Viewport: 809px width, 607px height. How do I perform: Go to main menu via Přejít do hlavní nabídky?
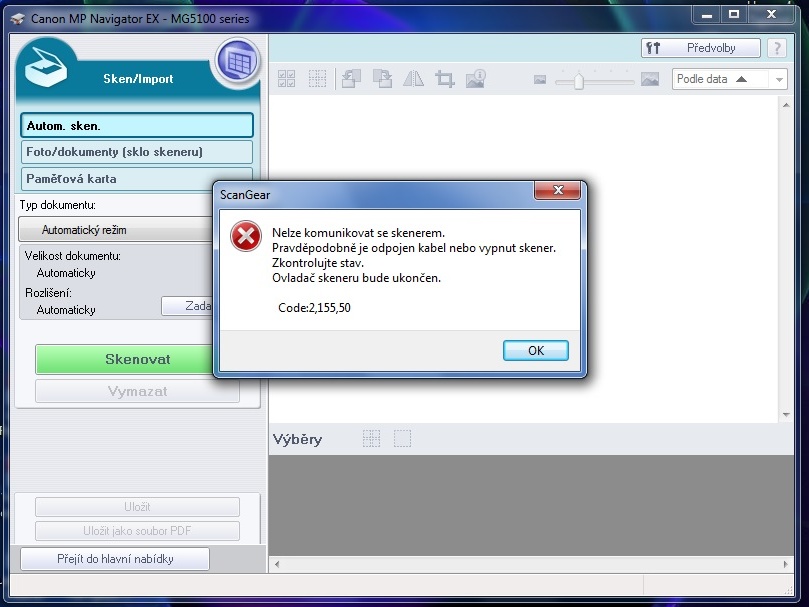click(115, 558)
